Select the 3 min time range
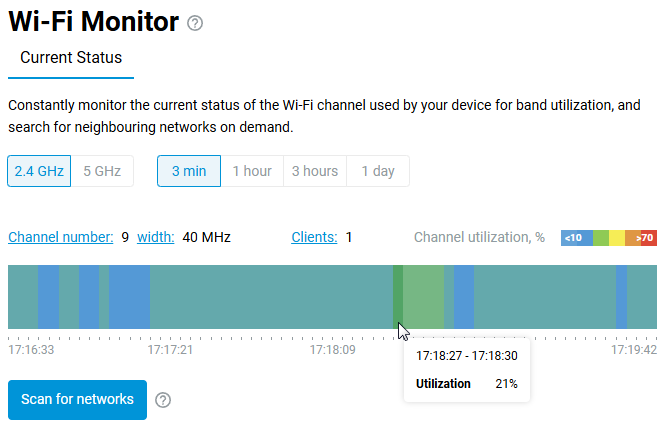665x429 pixels. pos(189,171)
